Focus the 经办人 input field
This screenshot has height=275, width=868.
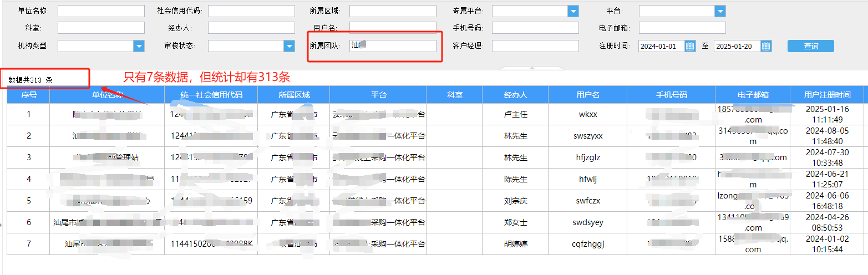[x=251, y=28]
